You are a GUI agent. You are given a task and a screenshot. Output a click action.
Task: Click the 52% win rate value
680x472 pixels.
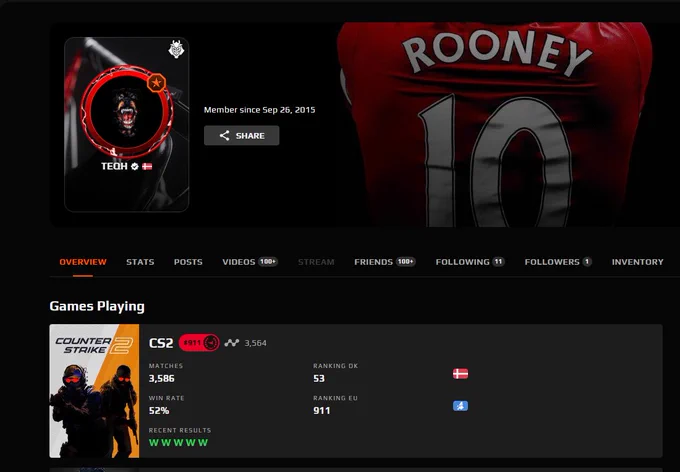point(159,410)
